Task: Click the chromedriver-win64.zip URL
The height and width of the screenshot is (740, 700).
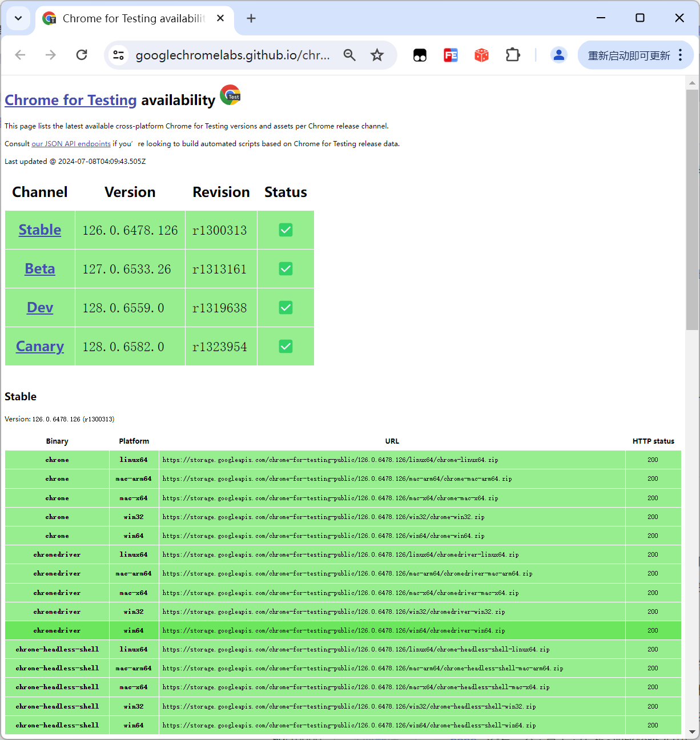Action: [x=333, y=630]
